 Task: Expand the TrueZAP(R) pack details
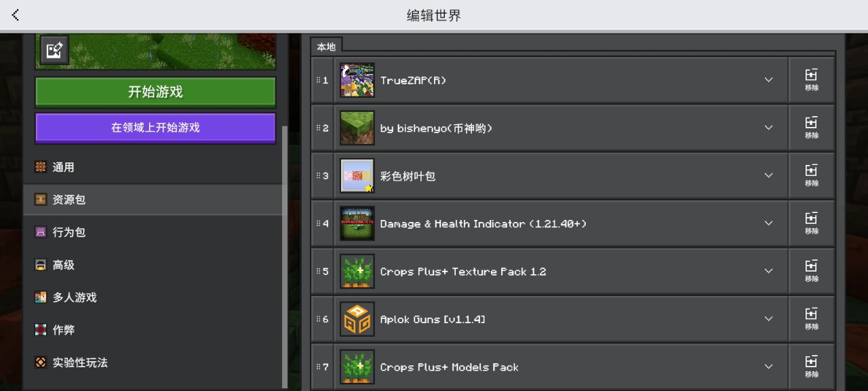[768, 80]
